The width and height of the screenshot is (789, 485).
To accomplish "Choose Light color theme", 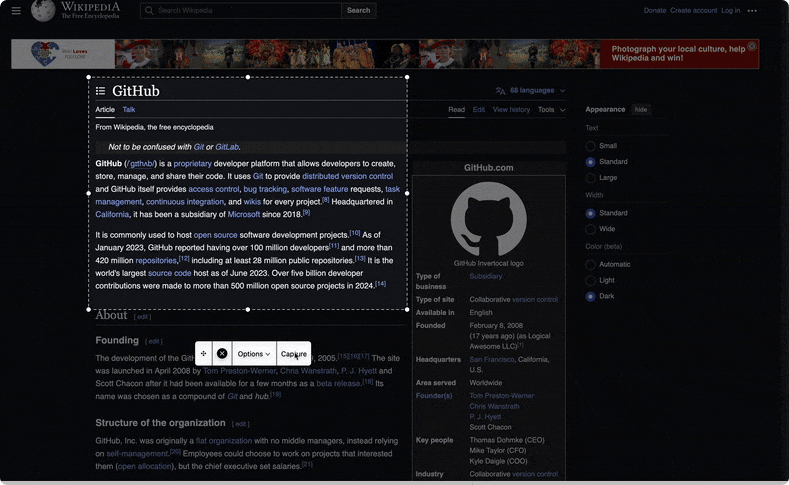I will 591,281.
